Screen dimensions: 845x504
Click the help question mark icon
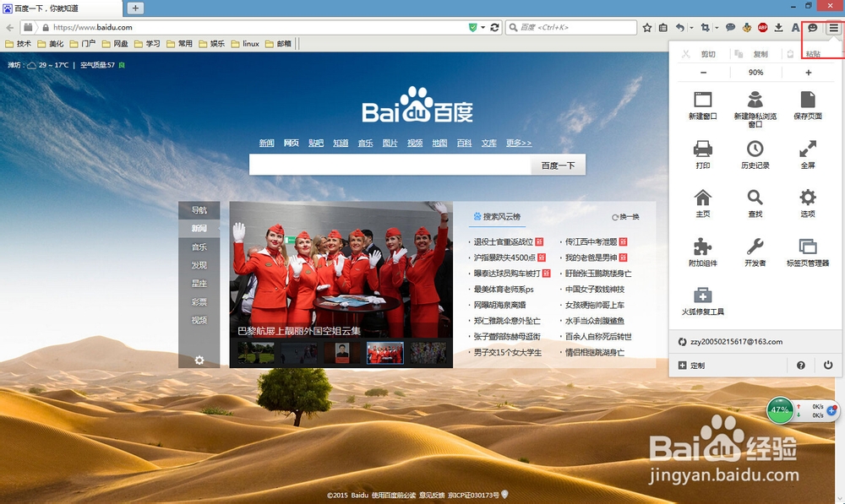click(x=801, y=365)
